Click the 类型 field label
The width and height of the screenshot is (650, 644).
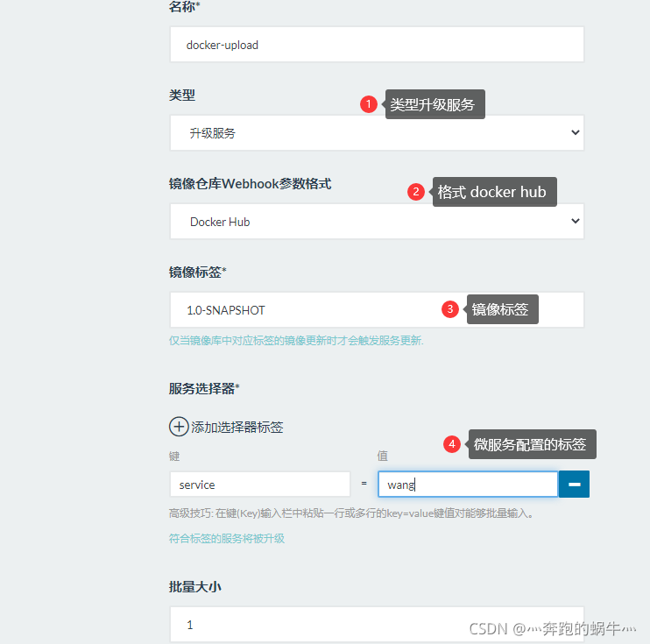coord(182,95)
